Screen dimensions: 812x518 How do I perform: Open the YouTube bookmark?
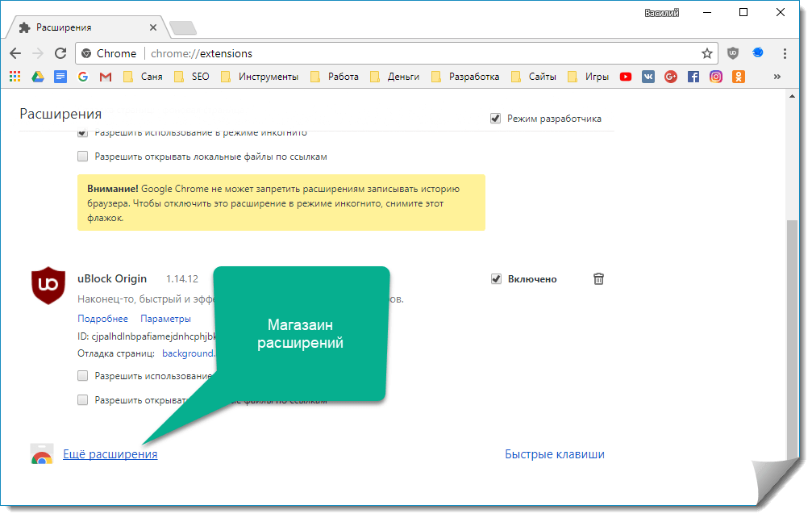[626, 77]
